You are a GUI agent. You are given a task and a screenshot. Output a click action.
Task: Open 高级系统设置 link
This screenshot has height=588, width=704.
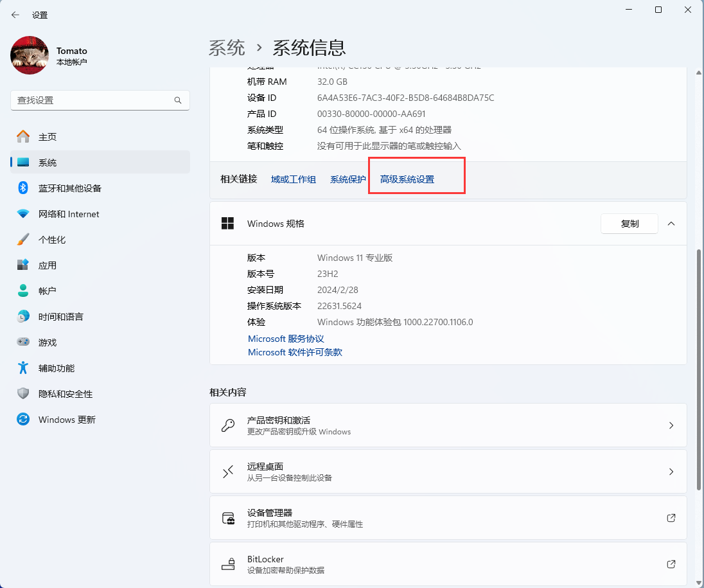[407, 179]
